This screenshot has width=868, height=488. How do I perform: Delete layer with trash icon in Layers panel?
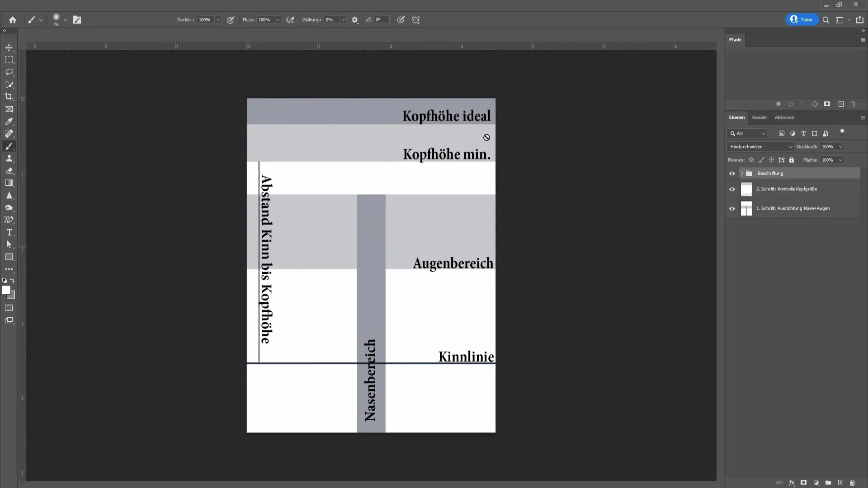[x=853, y=483]
